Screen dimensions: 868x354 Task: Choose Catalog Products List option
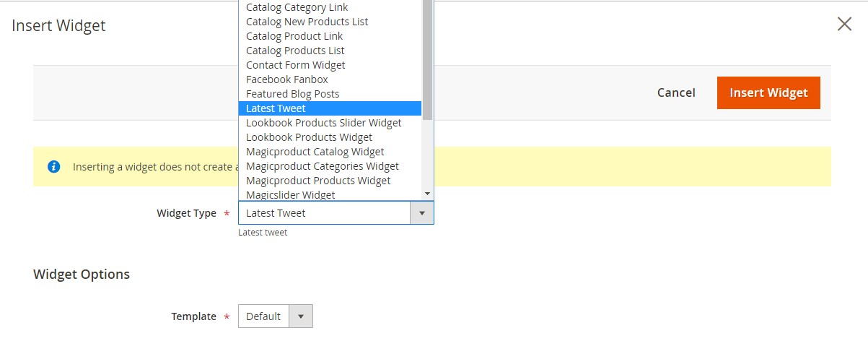(295, 51)
